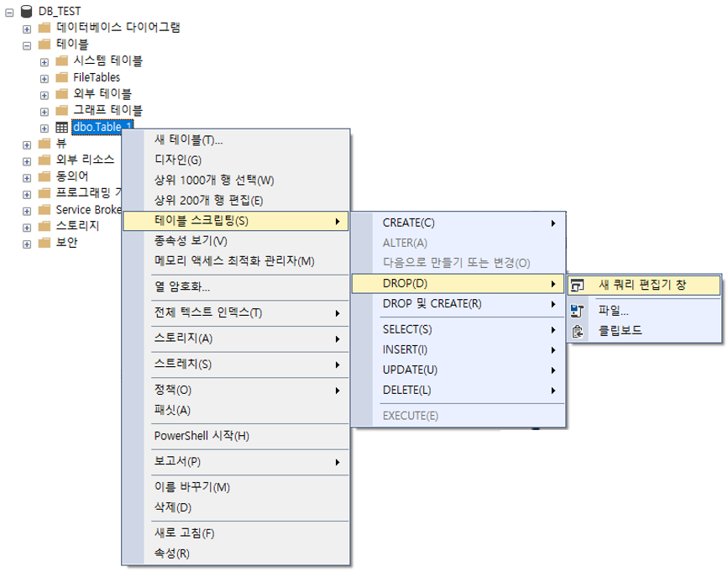Viewport: 728px width, 572px height.
Task: Expand the 데이터베이스 다이어그램 node
Action: click(27, 29)
